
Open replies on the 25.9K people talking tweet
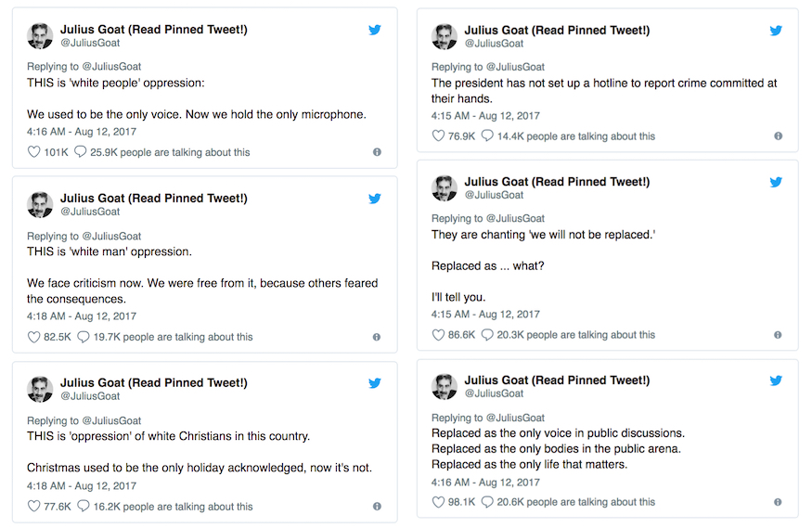(80, 152)
